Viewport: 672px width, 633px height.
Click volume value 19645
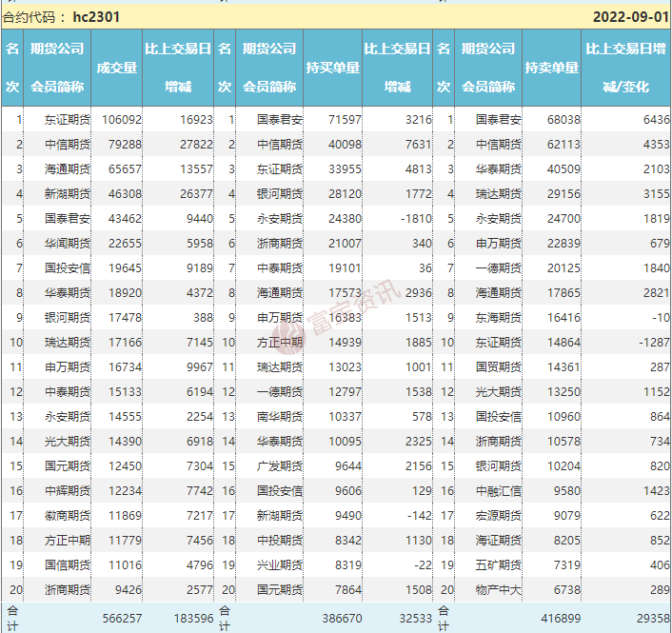125,268
